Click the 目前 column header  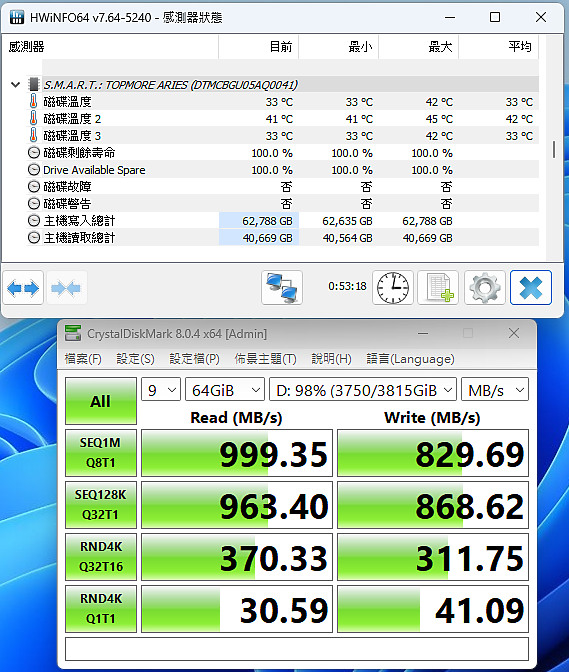pyautogui.click(x=258, y=47)
